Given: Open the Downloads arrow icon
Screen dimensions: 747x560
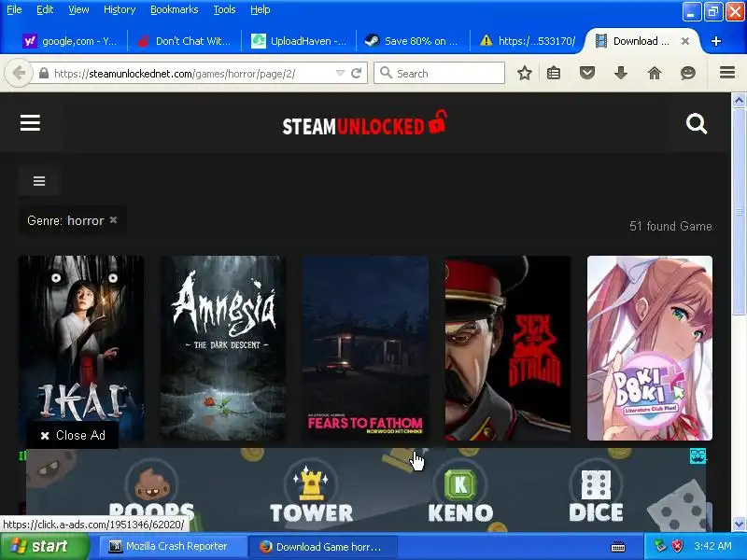Looking at the screenshot, I should (x=621, y=74).
